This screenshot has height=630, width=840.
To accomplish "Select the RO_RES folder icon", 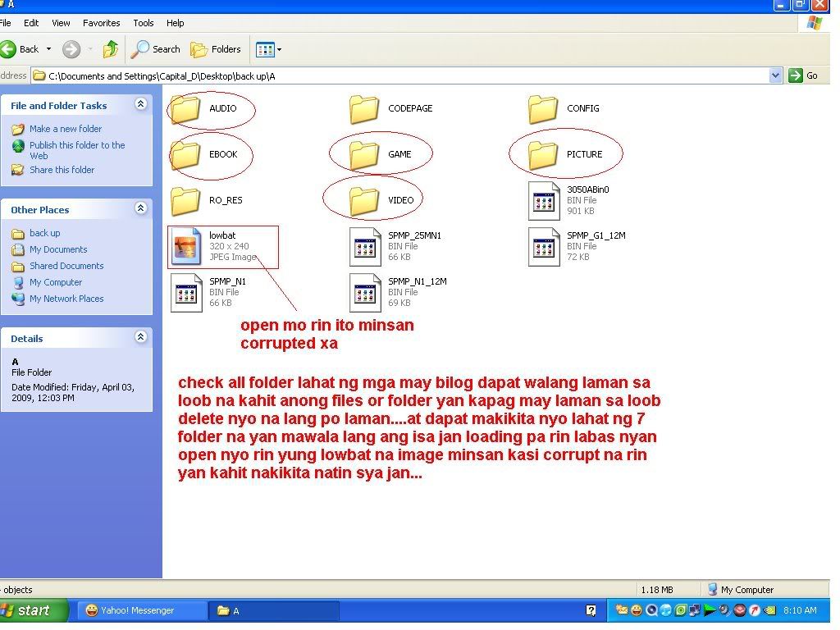I will (186, 202).
